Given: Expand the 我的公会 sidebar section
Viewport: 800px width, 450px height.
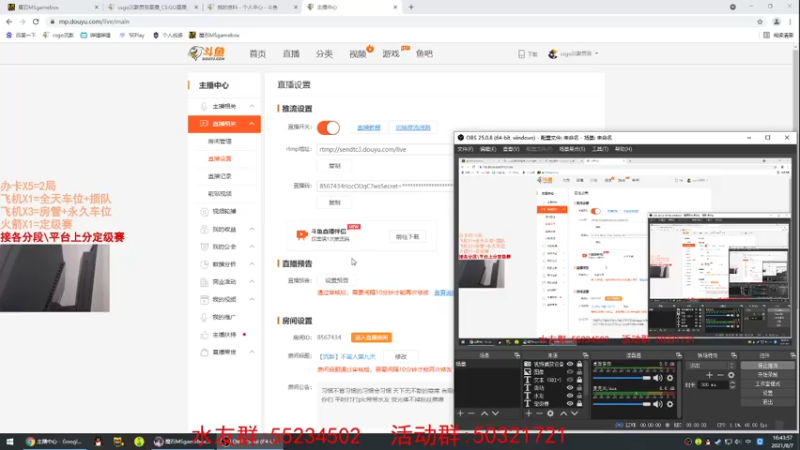Looking at the screenshot, I should (x=252, y=246).
